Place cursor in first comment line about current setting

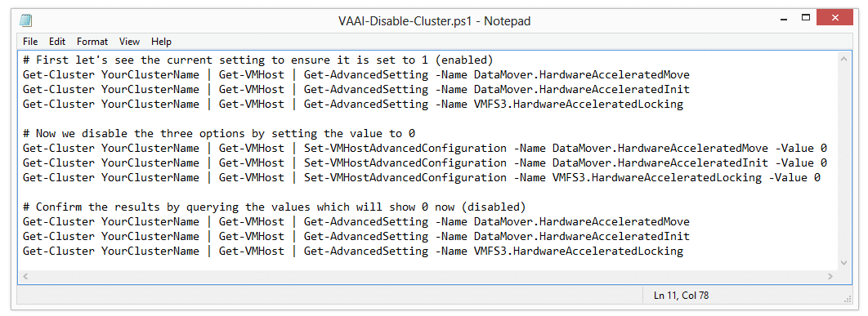click(258, 60)
